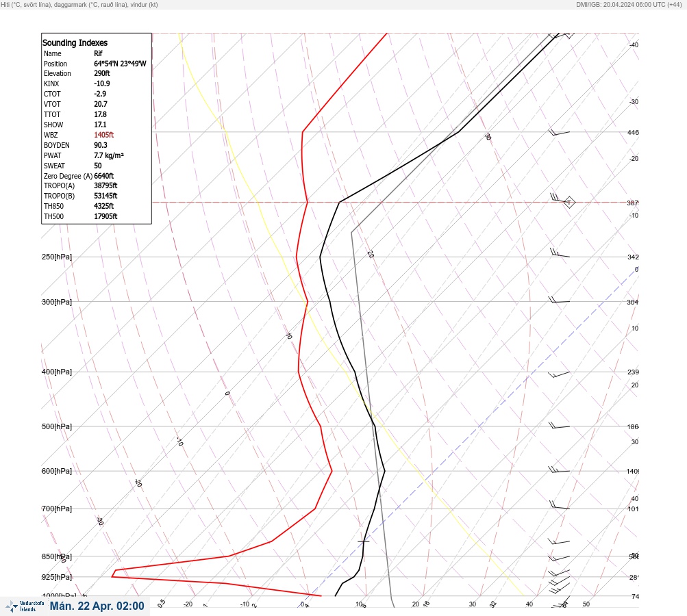Click the 700[hPa] pressure label
The image size is (687, 616).
pyautogui.click(x=57, y=509)
